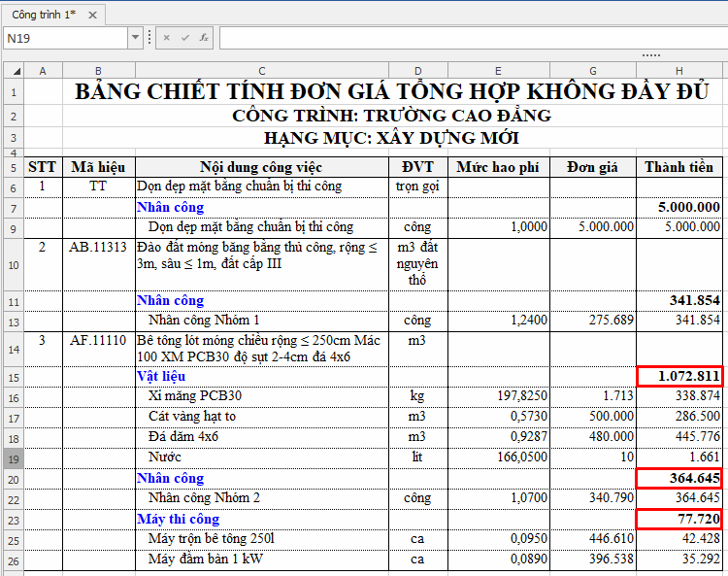Select the Xi măng PCB30 cell
The image size is (728, 576).
[x=262, y=396]
